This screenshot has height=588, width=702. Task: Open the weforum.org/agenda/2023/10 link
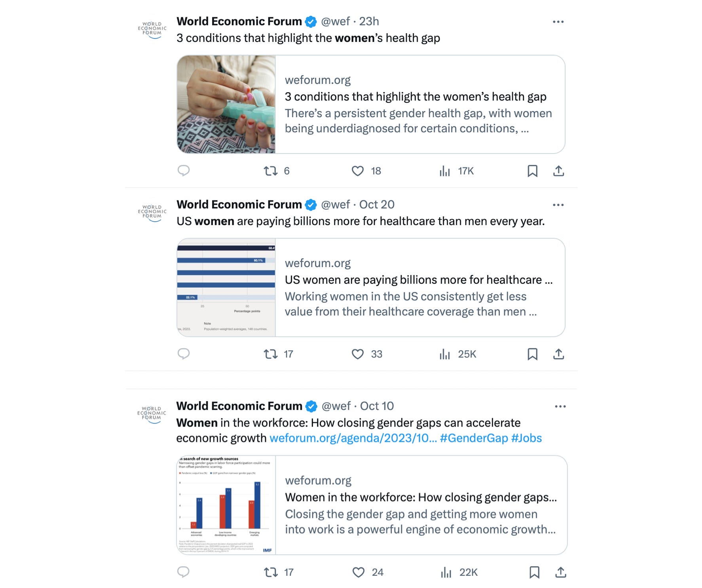[353, 438]
